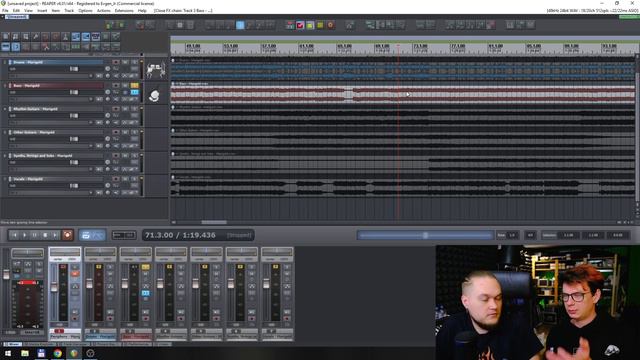Viewport: 640px width, 360px height.
Task: Toggle solo on Bass mixer strip
Action: click(x=146, y=267)
